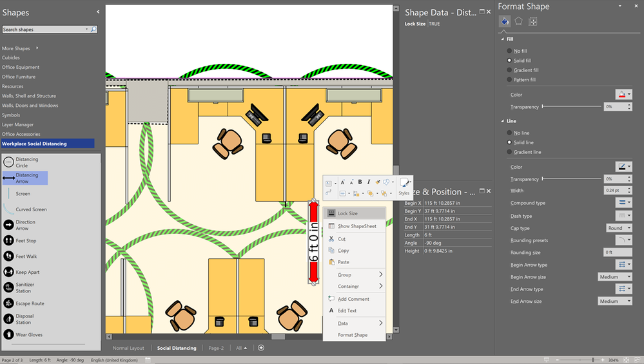Switch to the Normal Layout page tab
This screenshot has width=644, height=364.
coord(128,349)
